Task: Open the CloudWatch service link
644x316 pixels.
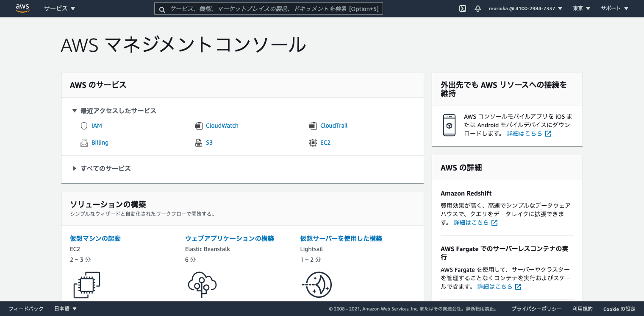Action: pyautogui.click(x=222, y=126)
